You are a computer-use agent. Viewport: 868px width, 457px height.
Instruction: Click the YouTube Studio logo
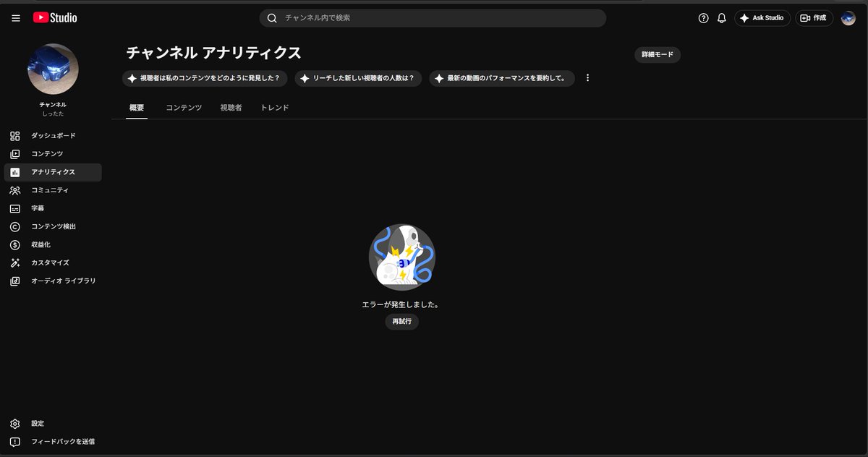[55, 17]
